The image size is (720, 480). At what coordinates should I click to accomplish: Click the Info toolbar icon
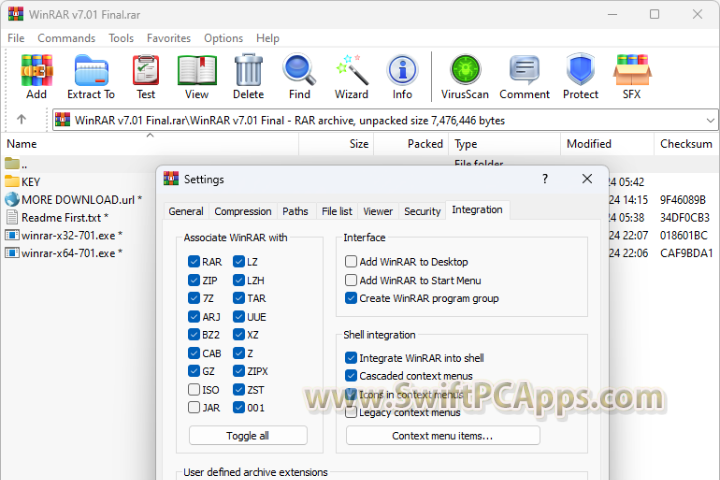tap(402, 71)
